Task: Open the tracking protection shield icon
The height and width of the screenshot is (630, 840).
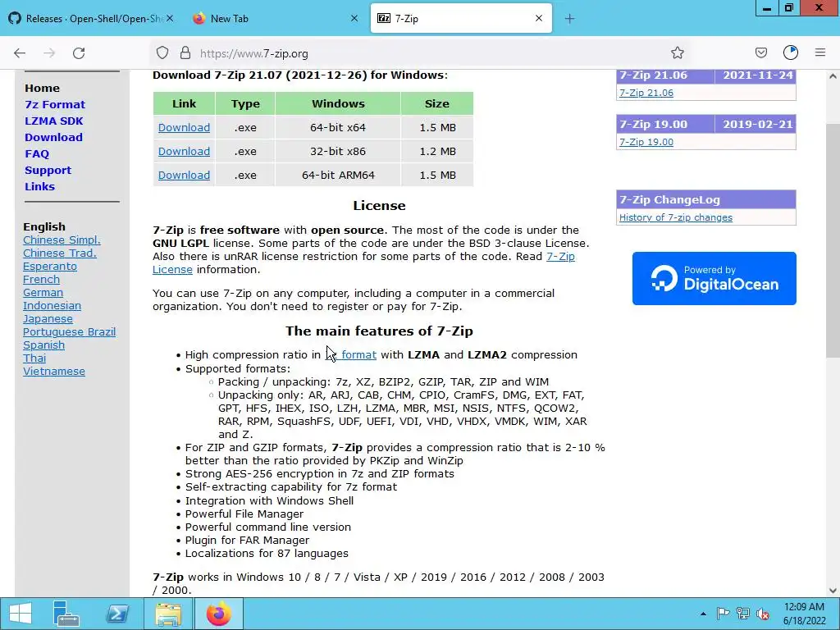Action: tap(162, 53)
